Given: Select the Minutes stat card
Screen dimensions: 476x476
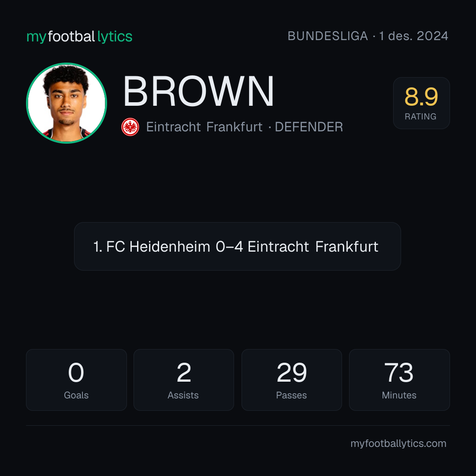Looking at the screenshot, I should pyautogui.click(x=399, y=380).
